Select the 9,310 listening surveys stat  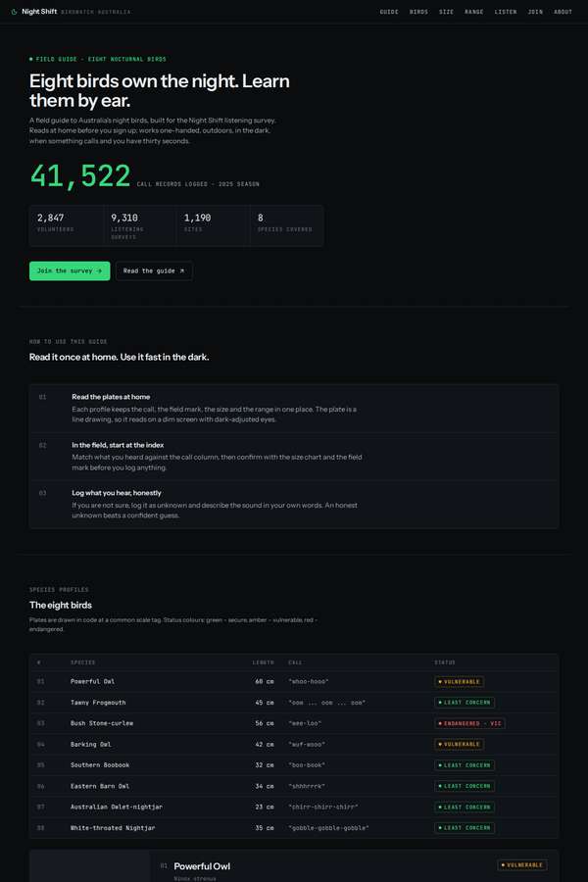coord(139,225)
